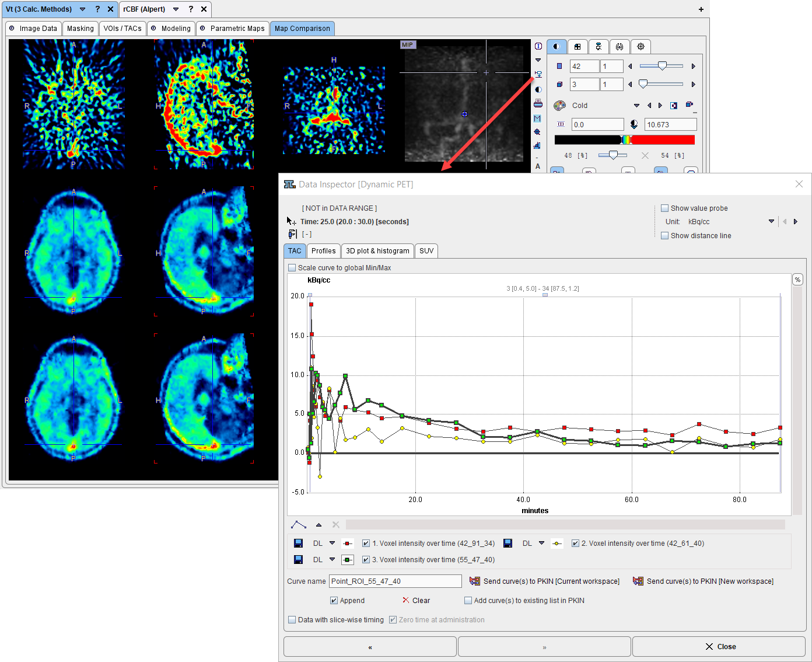Click the image info icon in side toolbar
Viewport: 812px width, 662px height.
click(x=538, y=46)
